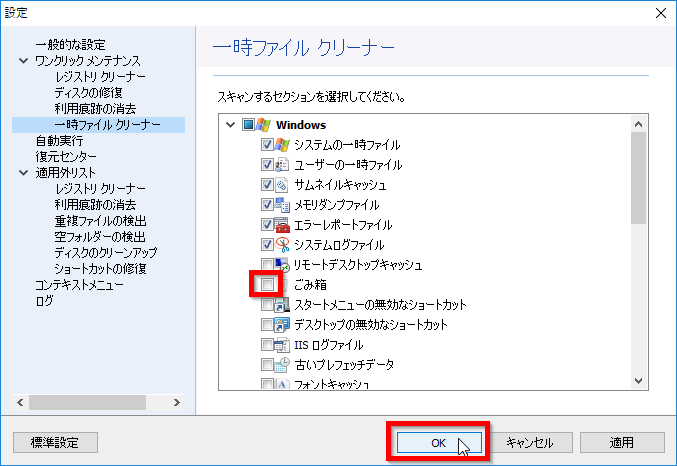Click the システムログファイル scissors icon
This screenshot has width=677, height=466.
(282, 245)
